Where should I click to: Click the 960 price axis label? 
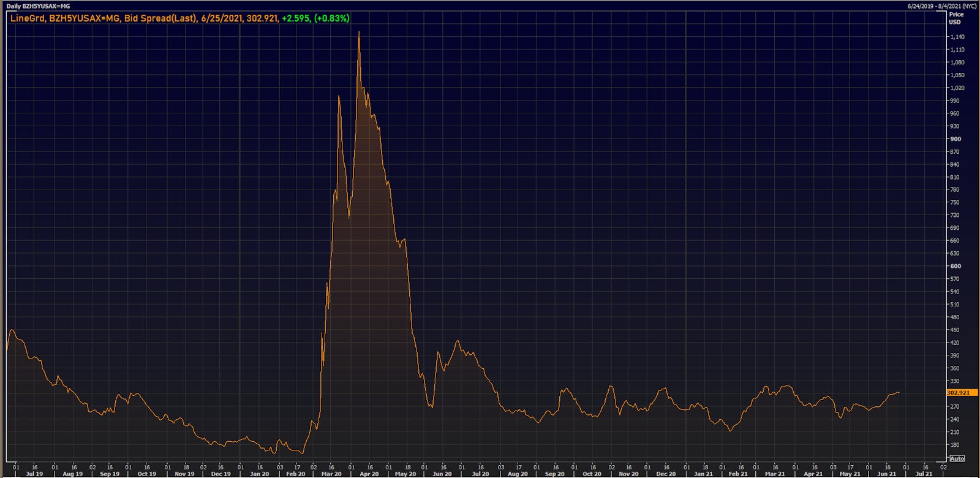[955, 113]
